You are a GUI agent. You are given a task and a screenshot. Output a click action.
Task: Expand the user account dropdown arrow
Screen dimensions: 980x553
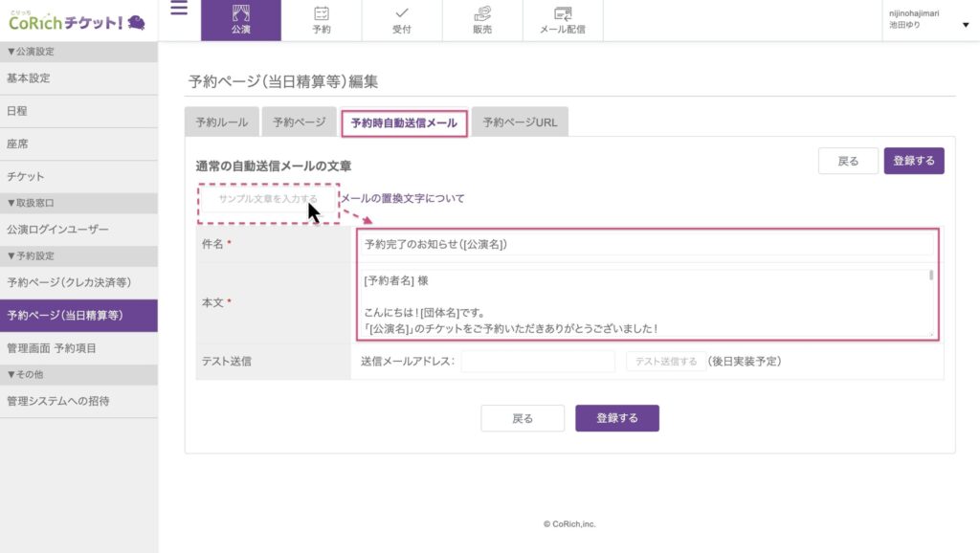965,25
